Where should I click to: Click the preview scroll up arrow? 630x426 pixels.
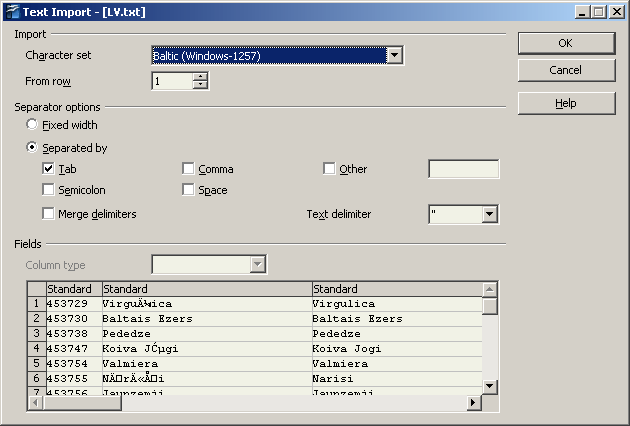[489, 289]
